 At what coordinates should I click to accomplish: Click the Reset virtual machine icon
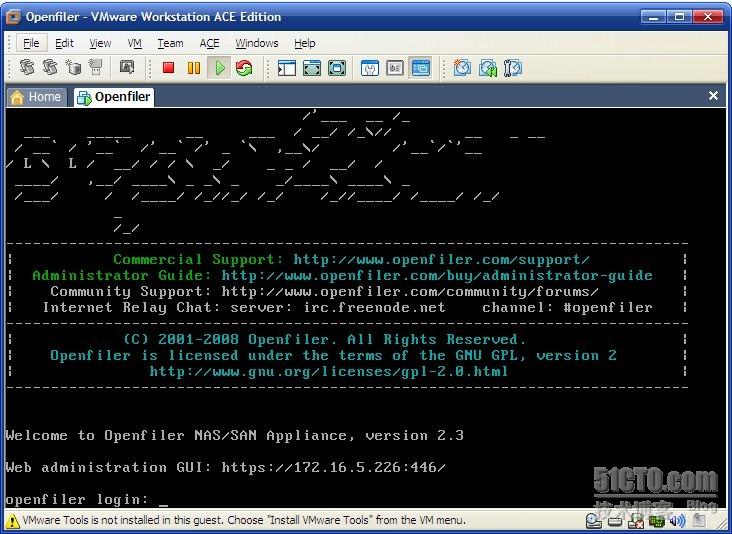point(244,68)
